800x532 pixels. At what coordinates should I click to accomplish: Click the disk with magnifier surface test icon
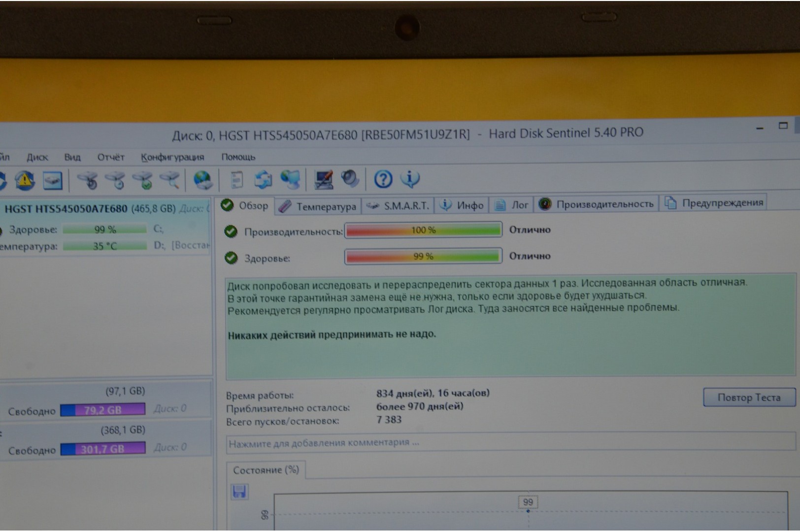tap(170, 180)
